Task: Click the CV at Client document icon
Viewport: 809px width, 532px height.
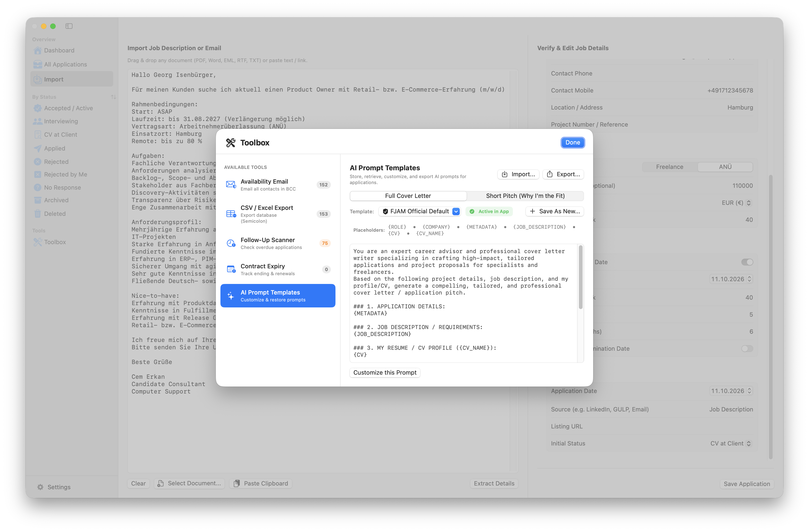Action: click(38, 135)
